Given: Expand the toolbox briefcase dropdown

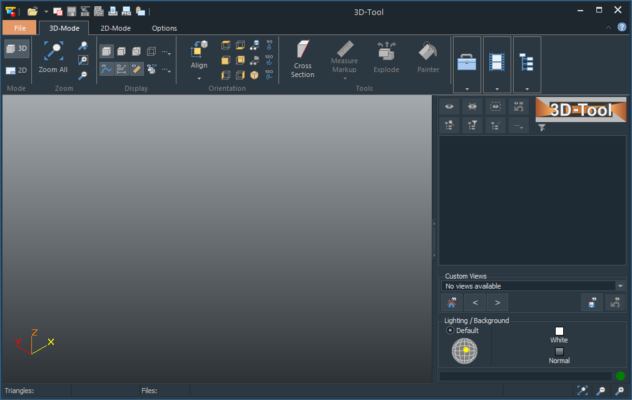Looking at the screenshot, I should point(467,65).
